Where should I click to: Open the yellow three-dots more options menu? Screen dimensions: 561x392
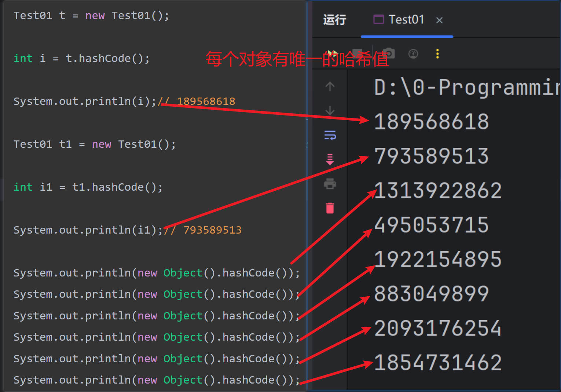tap(437, 54)
